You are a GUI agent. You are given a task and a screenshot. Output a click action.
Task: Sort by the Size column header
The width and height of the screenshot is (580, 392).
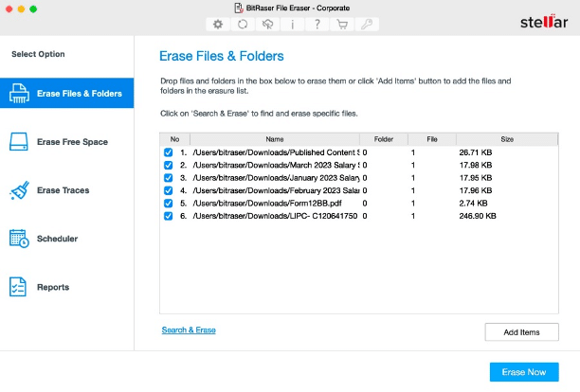[x=507, y=139]
